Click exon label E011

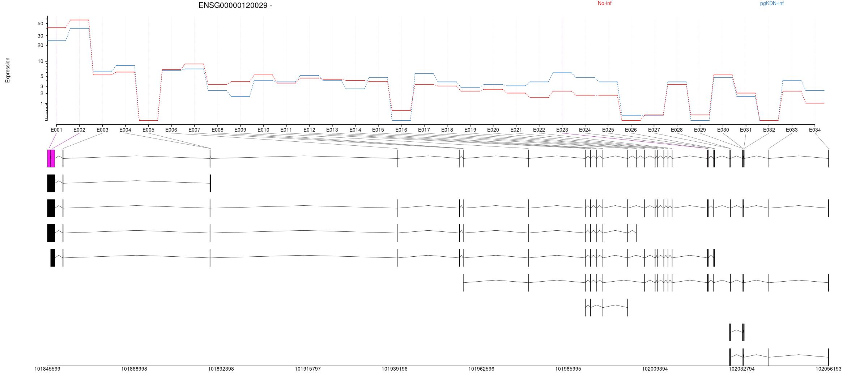286,130
